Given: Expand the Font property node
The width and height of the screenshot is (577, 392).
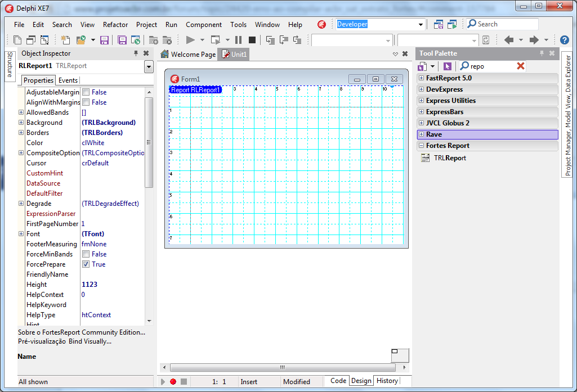Looking at the screenshot, I should [21, 233].
